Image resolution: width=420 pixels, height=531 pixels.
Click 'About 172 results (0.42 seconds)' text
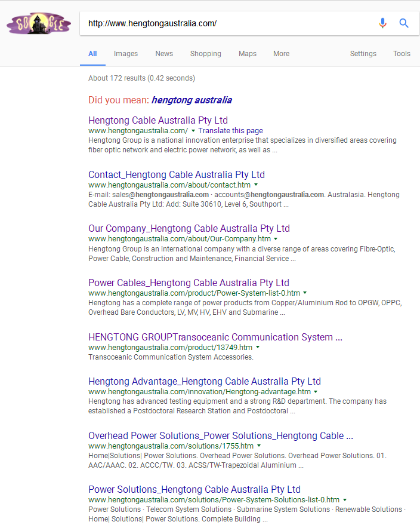[142, 78]
